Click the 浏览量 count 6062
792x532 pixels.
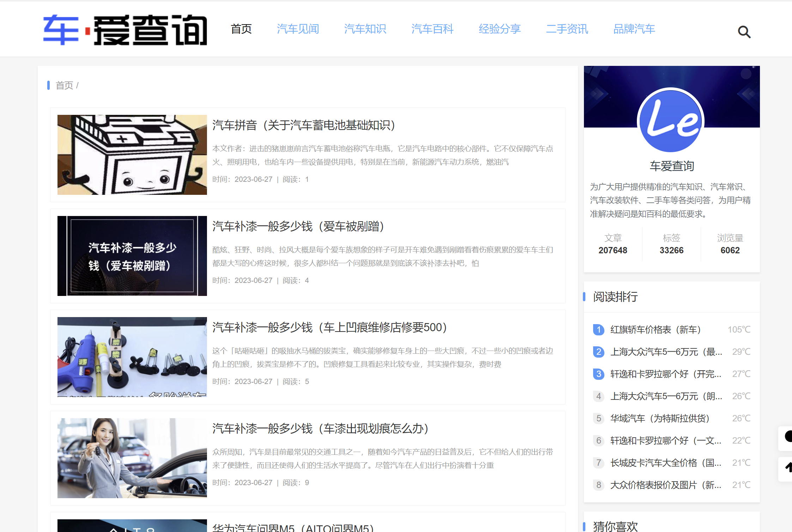[730, 250]
